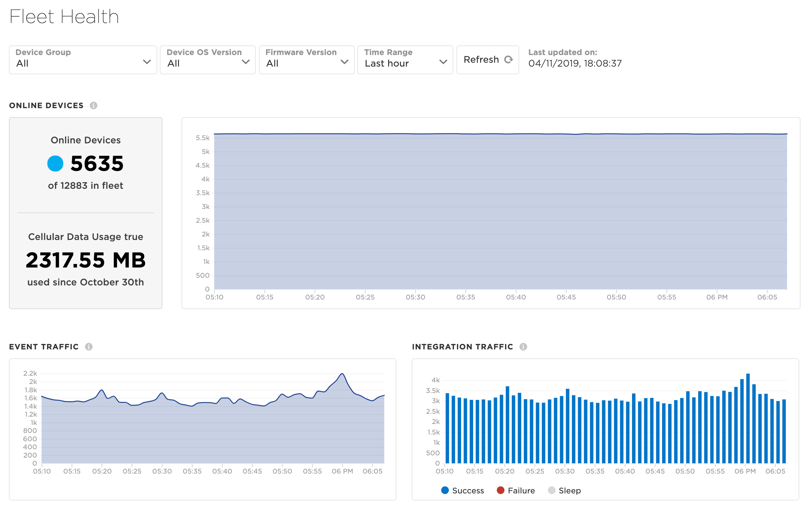Expand the Device OS Version dropdown
Viewport: 812px width, 511px height.
pyautogui.click(x=208, y=60)
